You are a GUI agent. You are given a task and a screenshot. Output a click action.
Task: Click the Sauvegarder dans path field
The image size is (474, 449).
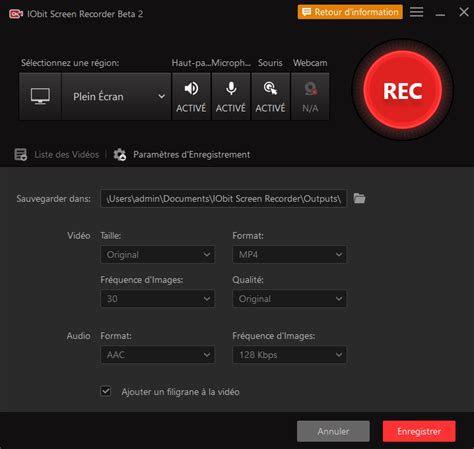(x=223, y=199)
